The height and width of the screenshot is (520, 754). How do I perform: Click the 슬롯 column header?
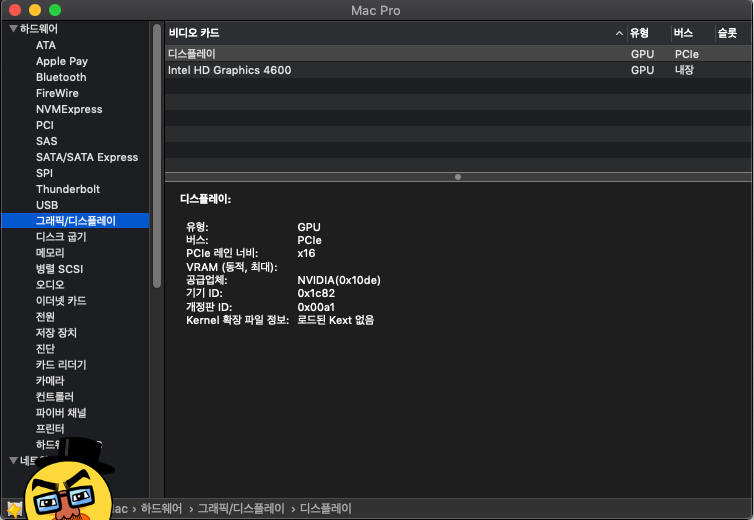727,33
